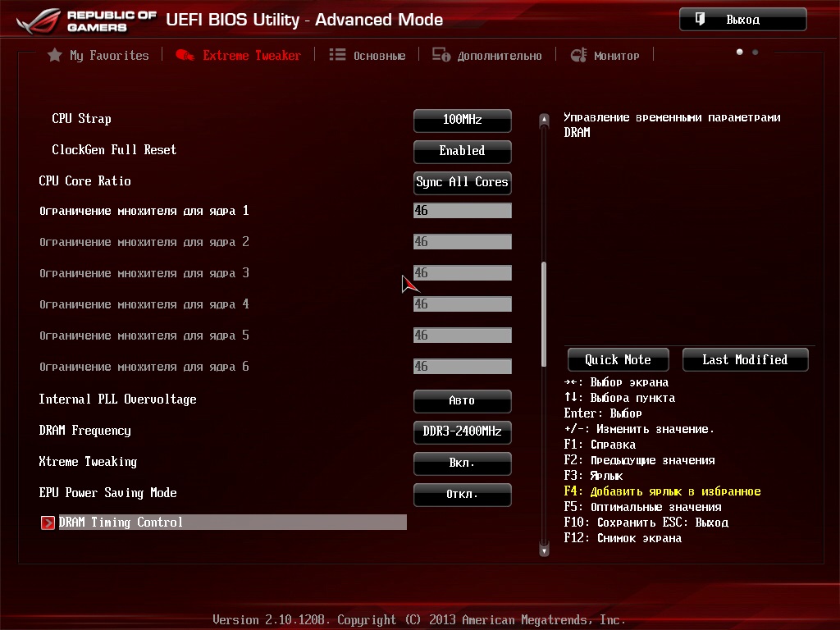Click the list icon beside Основные
Image resolution: width=840 pixels, height=630 pixels.
click(337, 55)
